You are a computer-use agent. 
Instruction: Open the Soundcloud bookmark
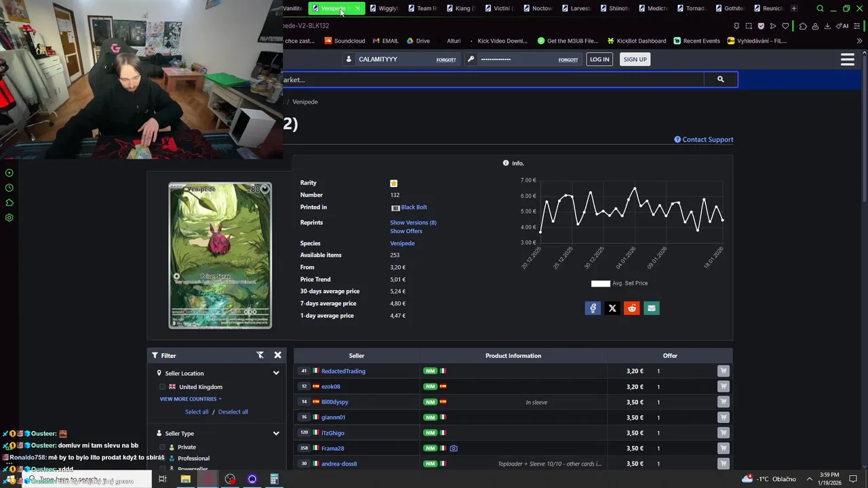click(x=344, y=41)
